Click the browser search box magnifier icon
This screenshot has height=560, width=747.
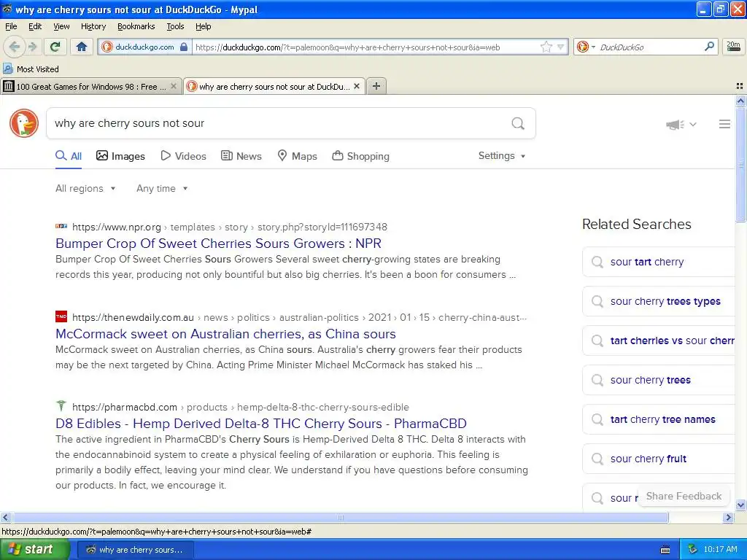pyautogui.click(x=709, y=47)
